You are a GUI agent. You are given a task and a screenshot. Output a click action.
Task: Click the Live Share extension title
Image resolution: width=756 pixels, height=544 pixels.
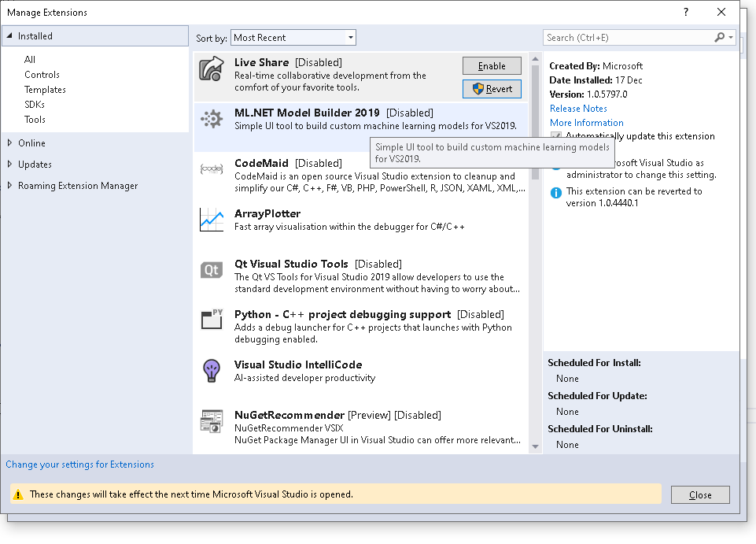point(261,62)
